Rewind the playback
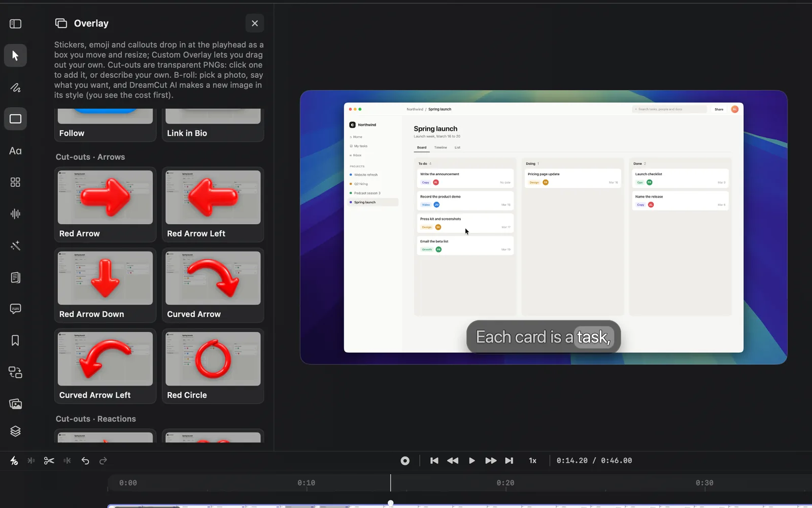This screenshot has width=812, height=508. pos(453,461)
